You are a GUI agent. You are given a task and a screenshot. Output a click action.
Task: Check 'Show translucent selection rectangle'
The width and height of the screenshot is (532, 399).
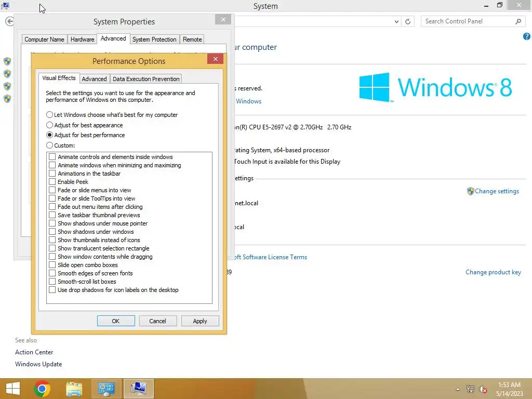52,248
